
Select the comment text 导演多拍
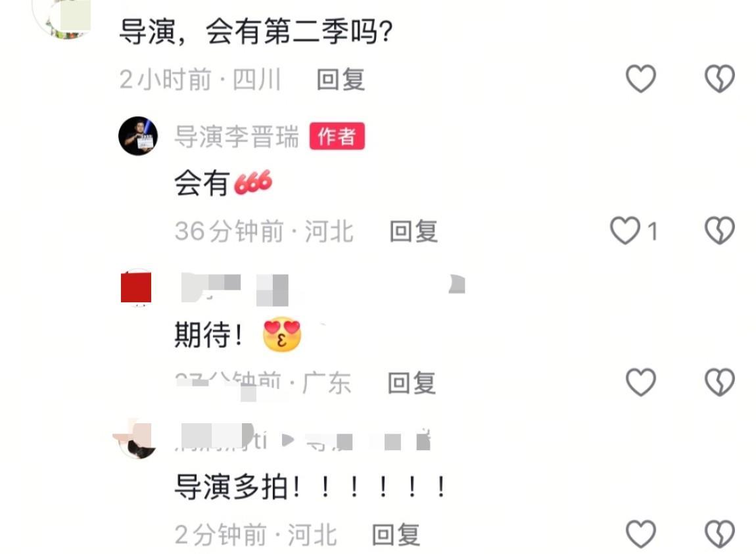[x=231, y=487]
